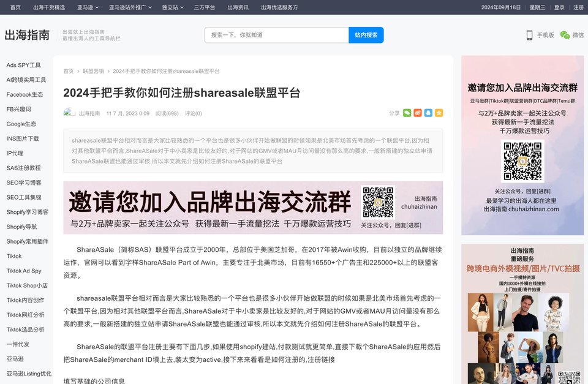Open mobile version via phone icon

(x=529, y=36)
